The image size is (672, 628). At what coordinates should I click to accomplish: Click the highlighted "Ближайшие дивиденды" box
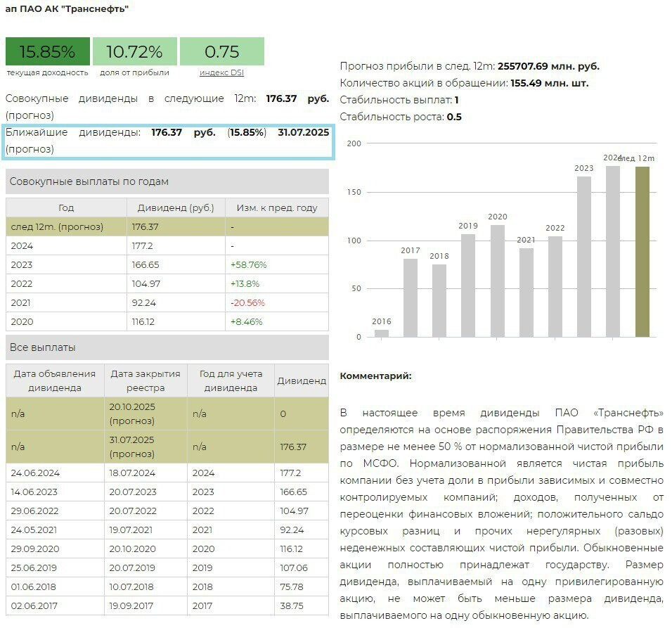[167, 141]
